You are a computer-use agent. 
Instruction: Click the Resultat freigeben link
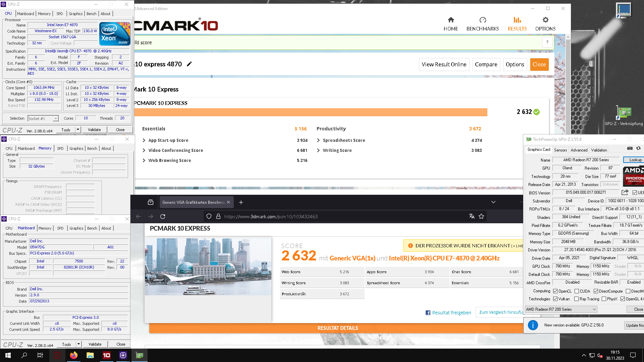[448, 313]
